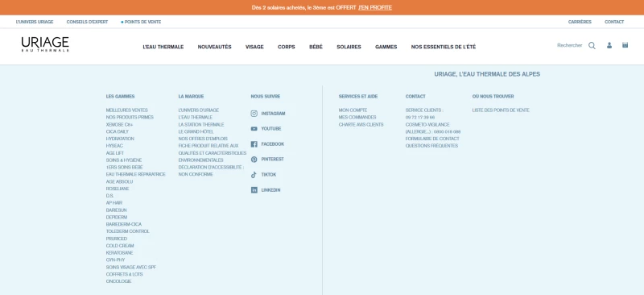Viewport: 644px width, 295px height.
Task: Open the user account icon
Action: tap(609, 45)
